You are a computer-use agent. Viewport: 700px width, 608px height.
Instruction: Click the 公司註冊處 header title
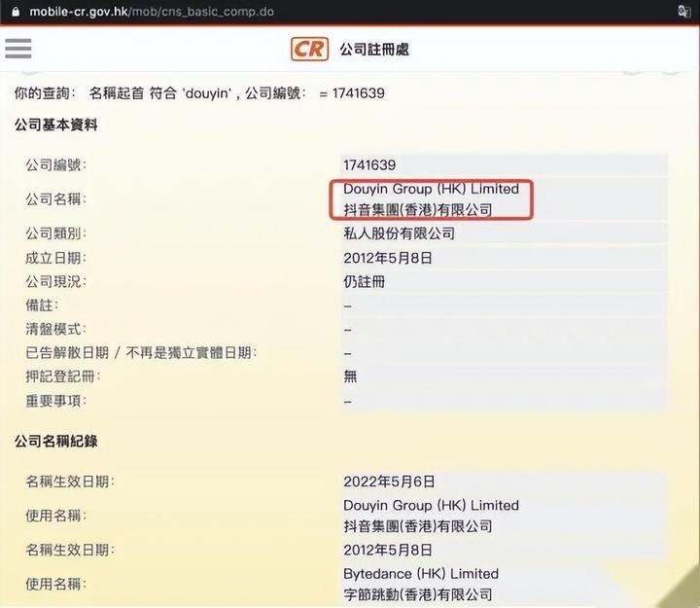pyautogui.click(x=374, y=50)
